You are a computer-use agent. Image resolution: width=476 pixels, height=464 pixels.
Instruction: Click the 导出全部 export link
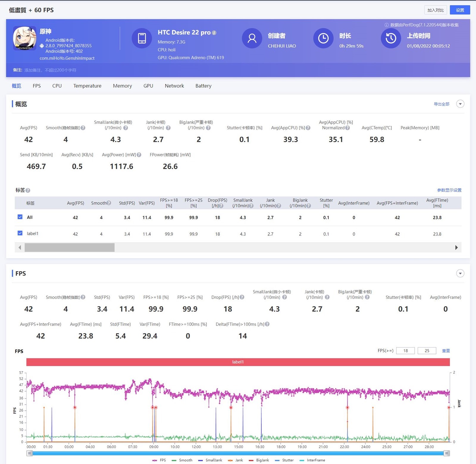(441, 104)
